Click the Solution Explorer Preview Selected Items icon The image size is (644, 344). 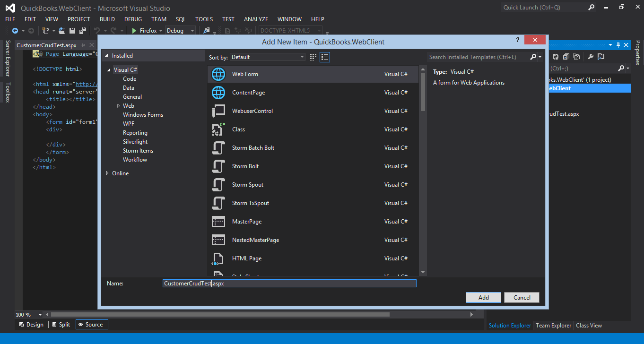(x=601, y=57)
